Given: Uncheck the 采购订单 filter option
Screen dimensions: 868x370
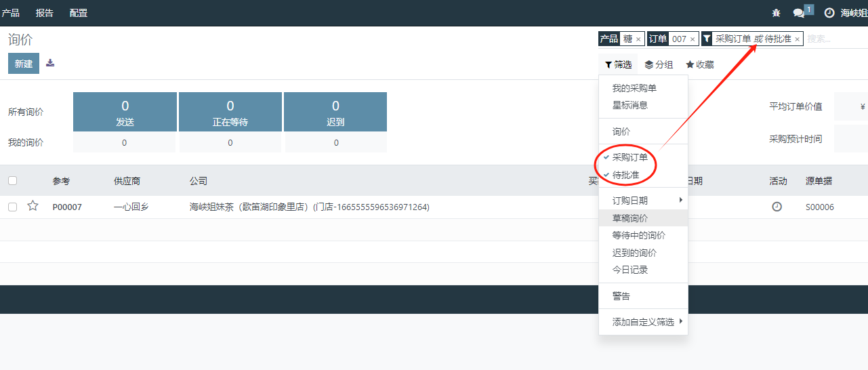Looking at the screenshot, I should coord(629,157).
